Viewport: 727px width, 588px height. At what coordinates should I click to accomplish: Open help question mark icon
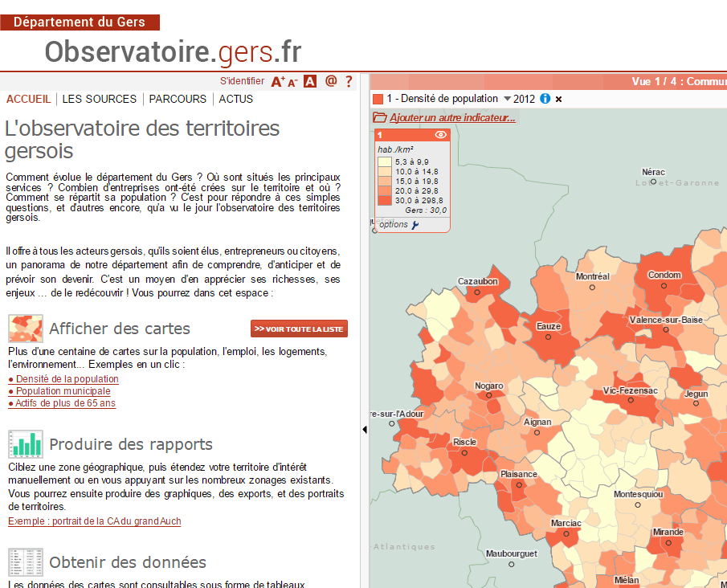[x=349, y=82]
